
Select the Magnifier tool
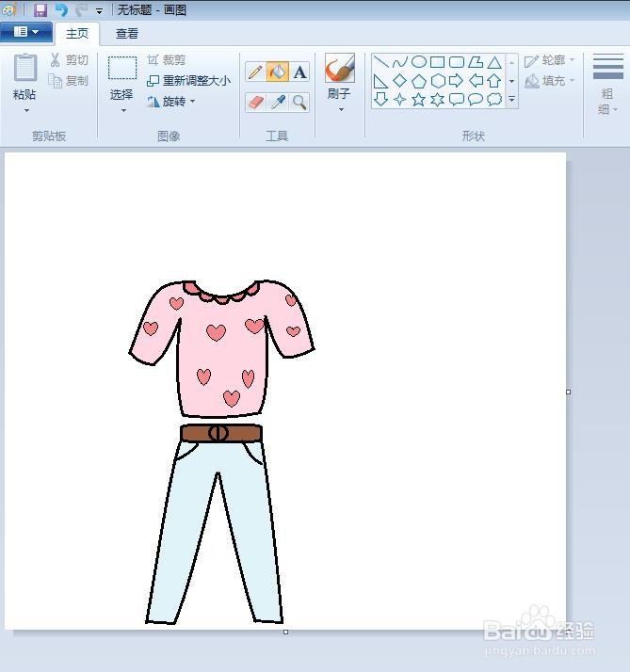[x=299, y=103]
